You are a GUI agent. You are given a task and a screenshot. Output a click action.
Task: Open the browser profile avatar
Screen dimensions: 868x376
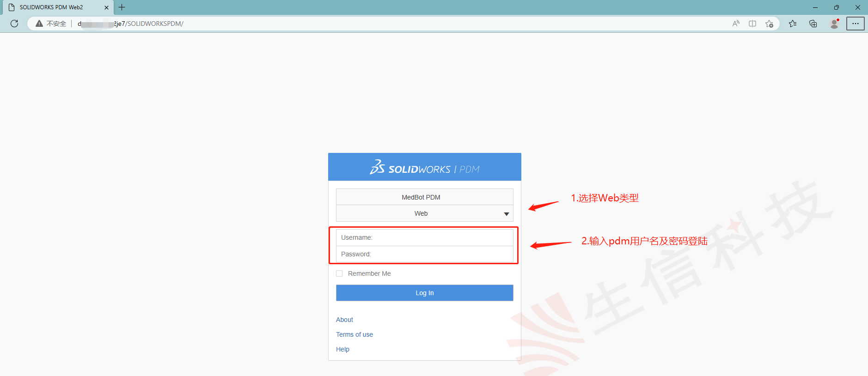(834, 24)
